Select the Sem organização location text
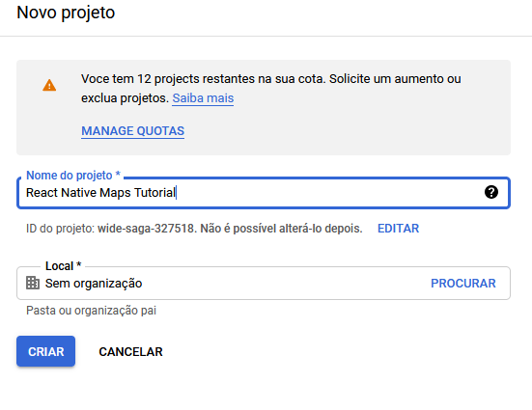The image size is (532, 410). pyautogui.click(x=94, y=284)
